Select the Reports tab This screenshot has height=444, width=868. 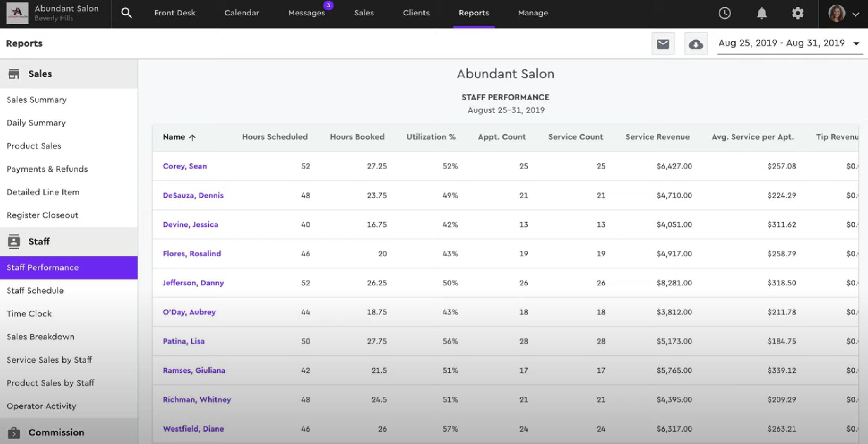point(474,13)
